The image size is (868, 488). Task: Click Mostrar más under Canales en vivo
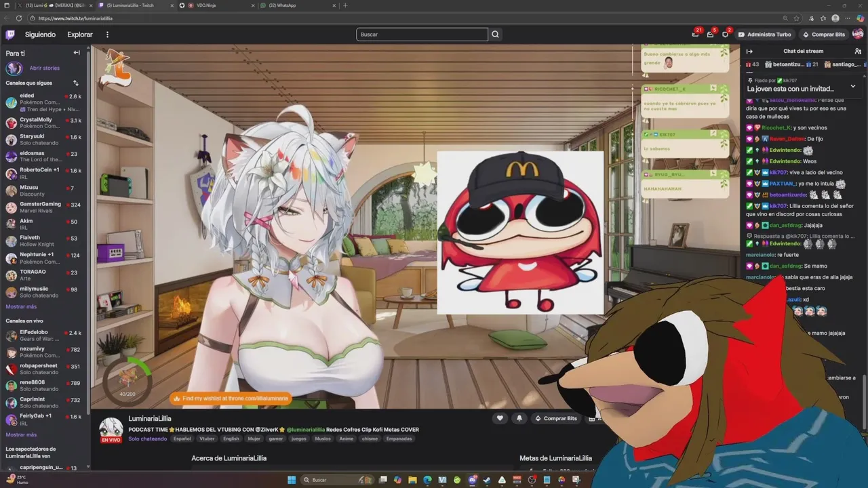point(21,434)
